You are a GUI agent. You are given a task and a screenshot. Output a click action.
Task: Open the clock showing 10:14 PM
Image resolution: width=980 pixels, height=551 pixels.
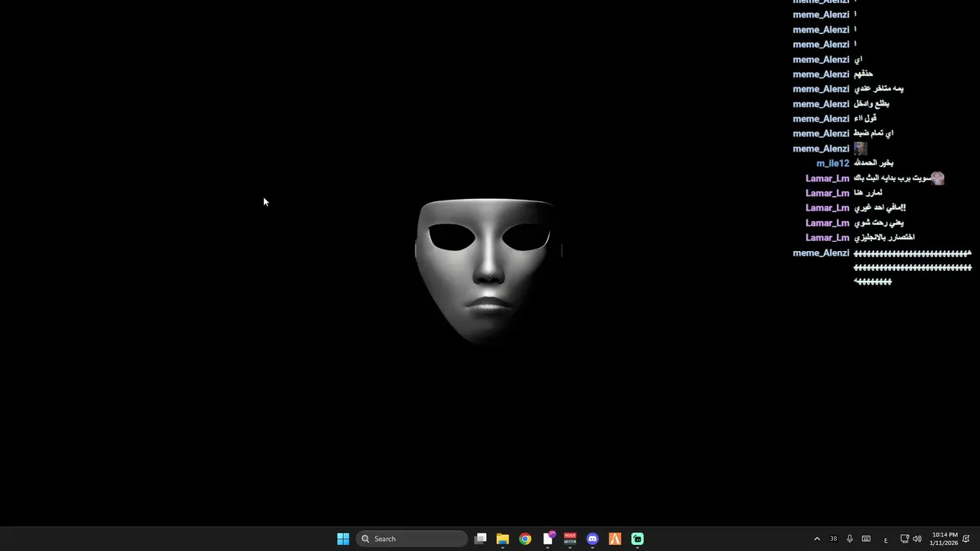point(944,539)
